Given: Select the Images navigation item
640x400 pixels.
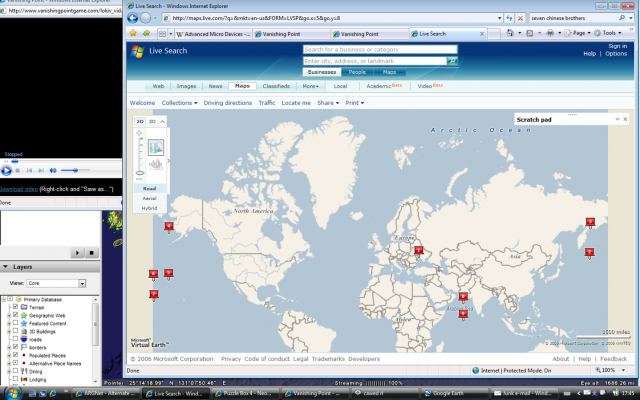Looking at the screenshot, I should click(x=186, y=86).
